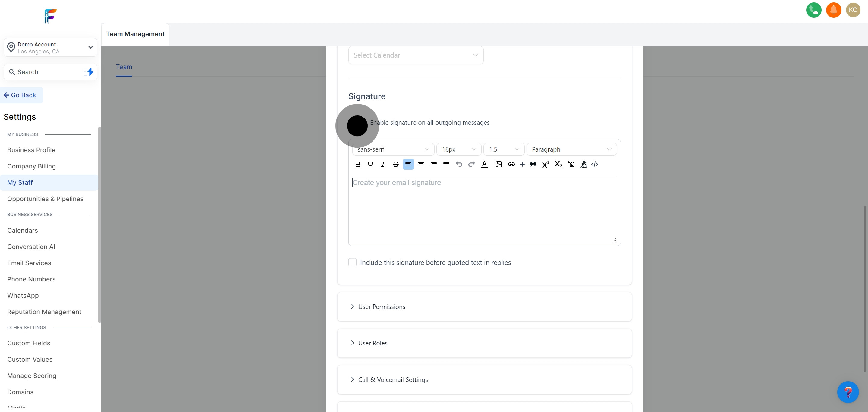
Task: Click the Go Back link
Action: coord(20,95)
